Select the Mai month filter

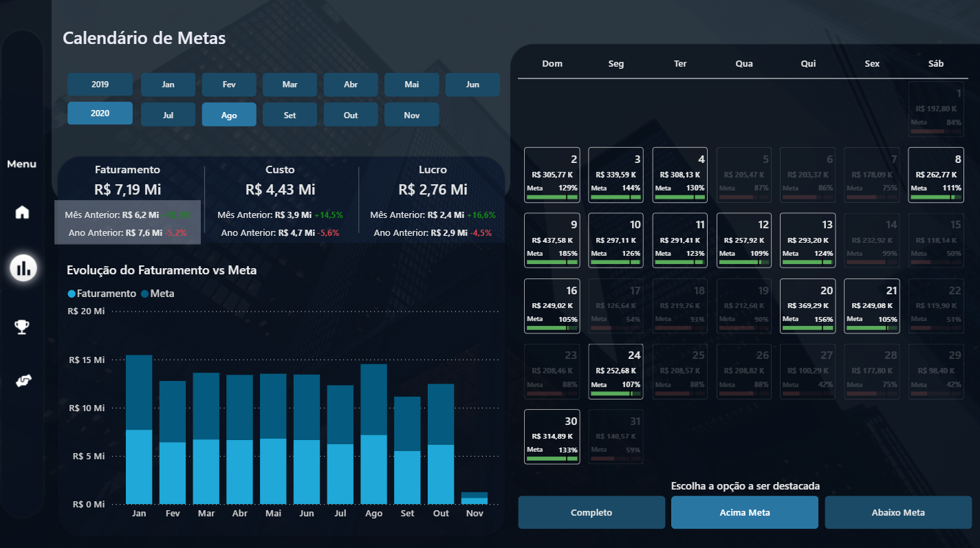point(412,85)
